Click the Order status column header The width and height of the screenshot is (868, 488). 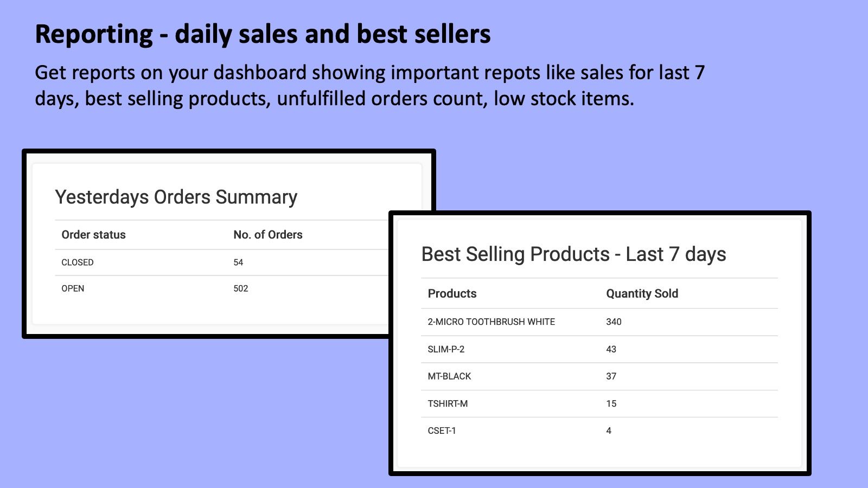(93, 235)
